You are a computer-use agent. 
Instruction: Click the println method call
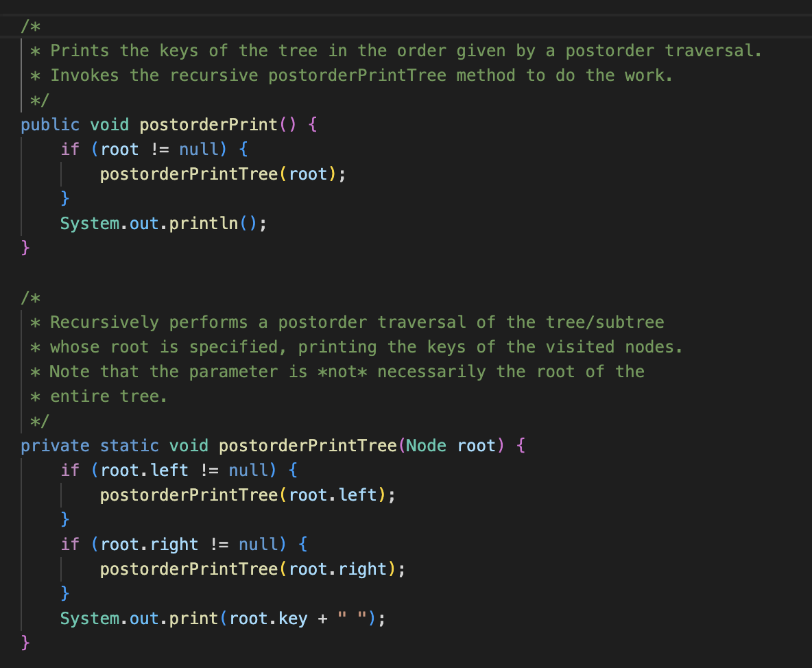tap(204, 223)
